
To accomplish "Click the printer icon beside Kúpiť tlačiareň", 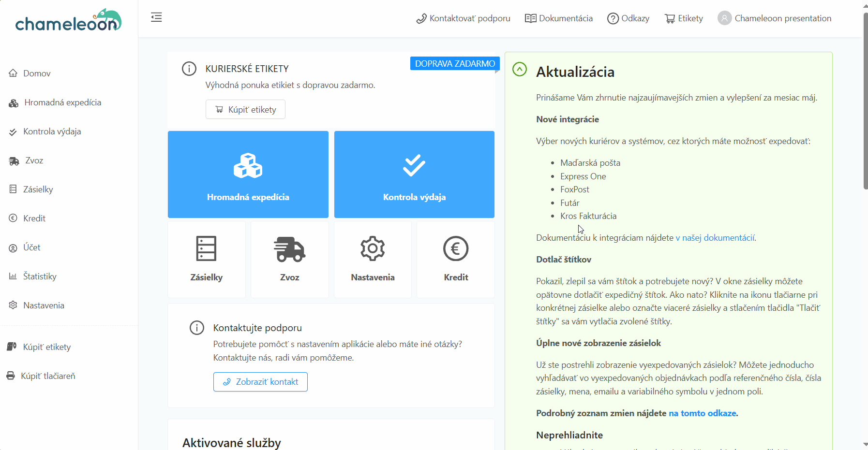I will coord(11,376).
